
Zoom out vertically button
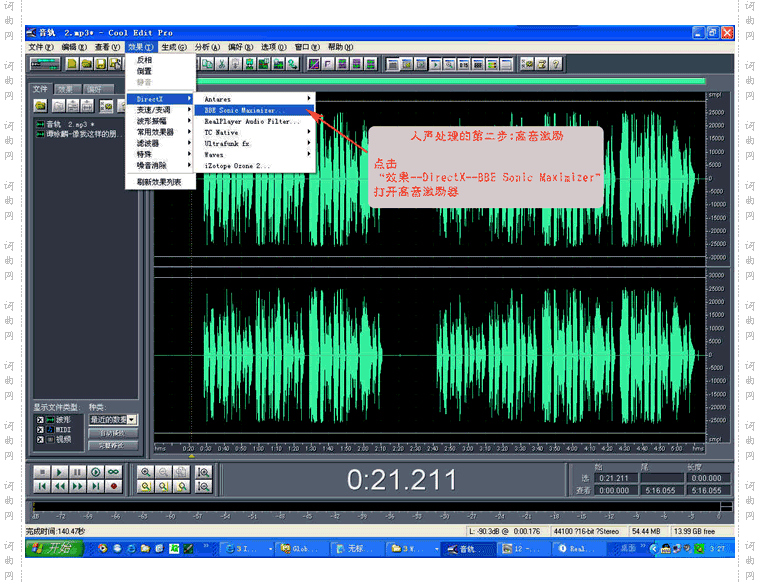pos(204,486)
